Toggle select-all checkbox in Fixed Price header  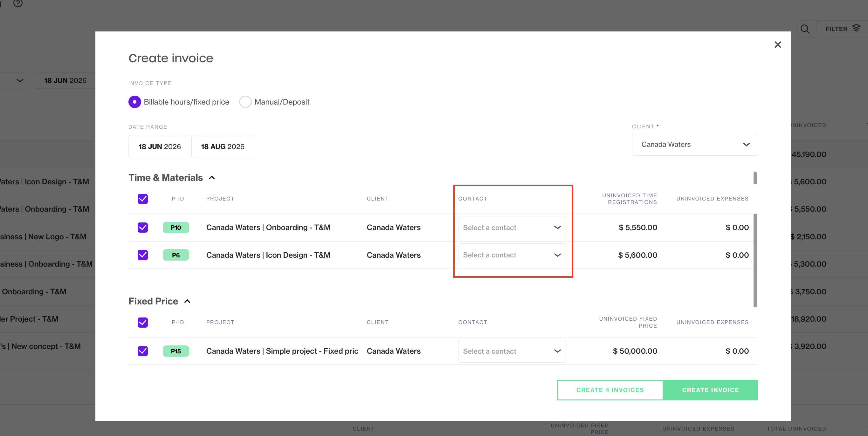click(x=142, y=322)
